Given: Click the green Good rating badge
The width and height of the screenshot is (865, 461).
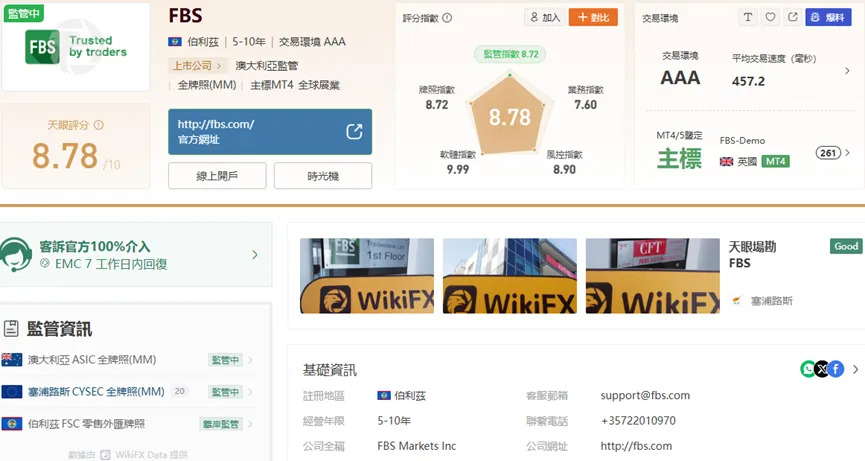Looking at the screenshot, I should click(x=846, y=246).
